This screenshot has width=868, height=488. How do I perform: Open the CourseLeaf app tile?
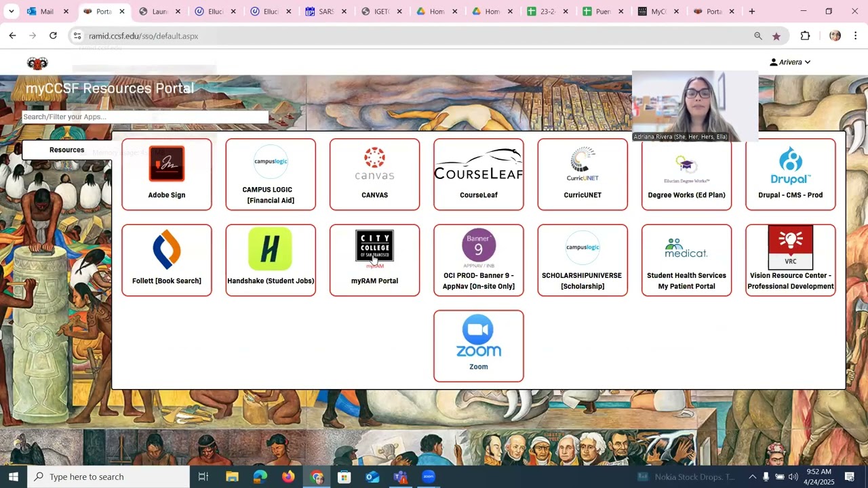[479, 175]
